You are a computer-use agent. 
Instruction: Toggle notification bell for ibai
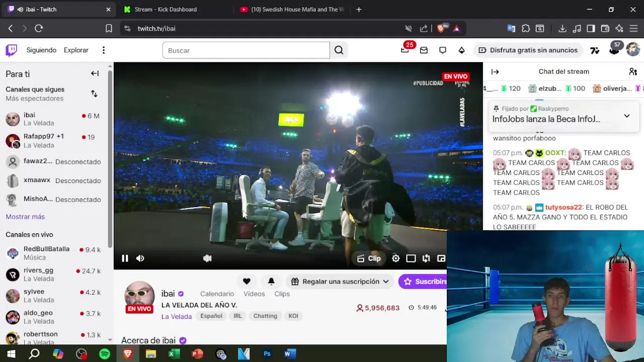coord(271,282)
